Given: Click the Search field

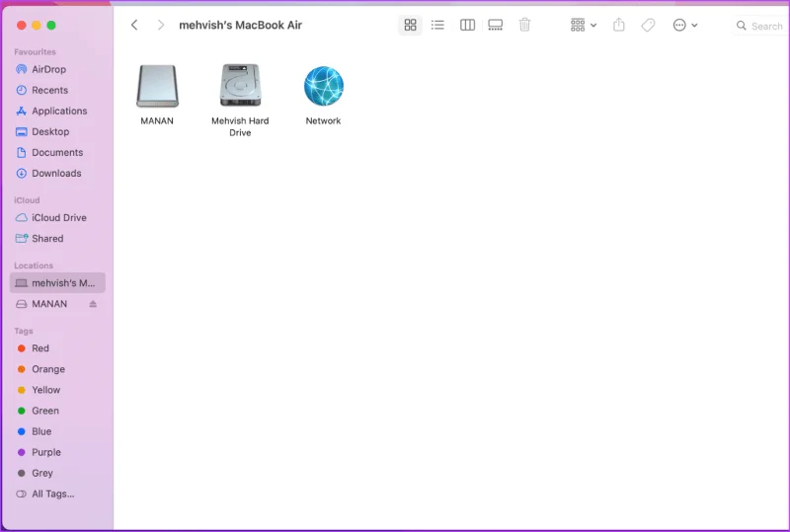Looking at the screenshot, I should [x=760, y=26].
